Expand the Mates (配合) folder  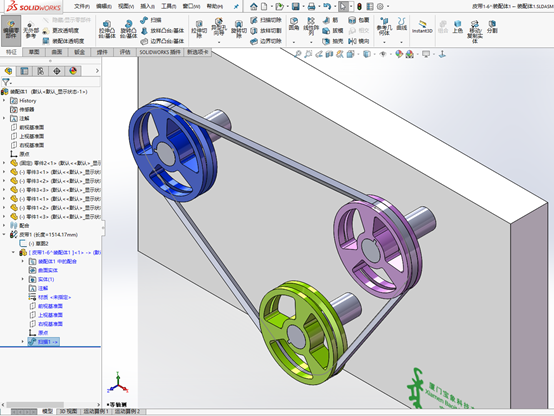click(4, 225)
